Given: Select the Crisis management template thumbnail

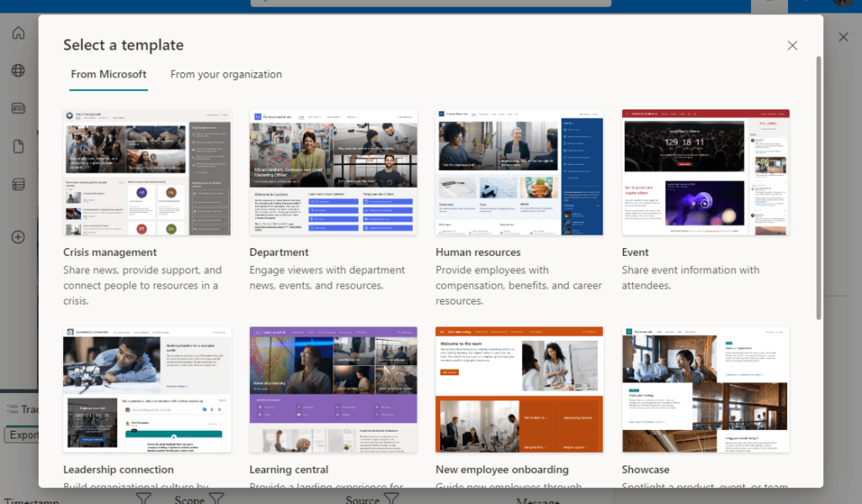Looking at the screenshot, I should (146, 172).
